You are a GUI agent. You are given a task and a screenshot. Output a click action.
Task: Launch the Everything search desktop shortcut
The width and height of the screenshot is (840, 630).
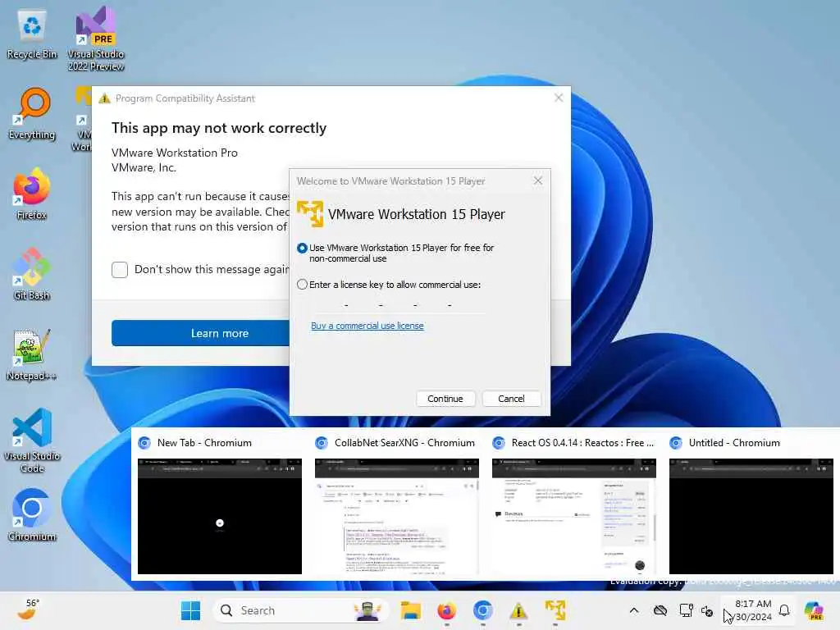coord(32,113)
